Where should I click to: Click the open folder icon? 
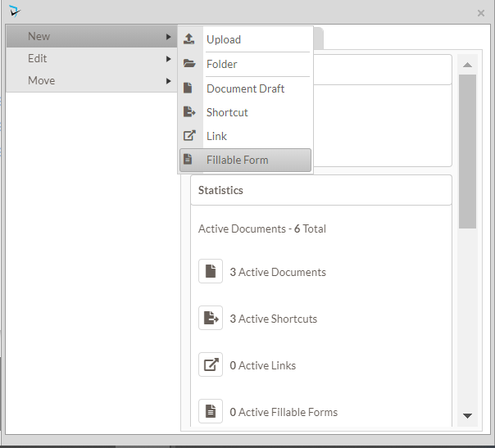pyautogui.click(x=189, y=64)
